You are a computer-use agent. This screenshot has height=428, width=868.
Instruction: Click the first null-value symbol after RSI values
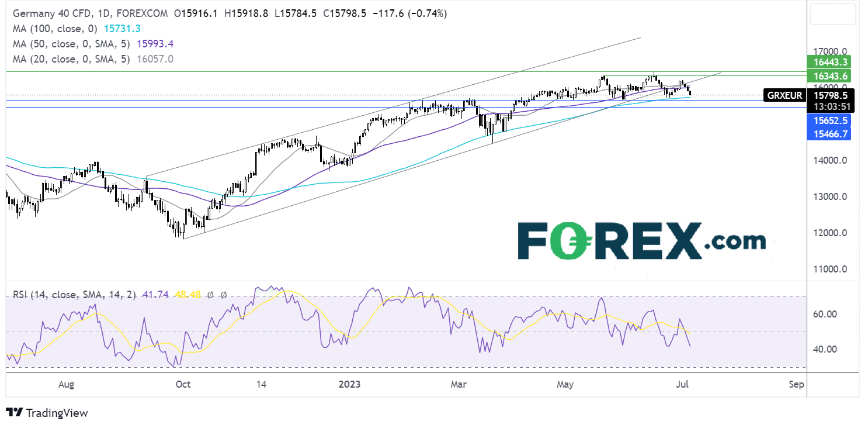pyautogui.click(x=209, y=296)
